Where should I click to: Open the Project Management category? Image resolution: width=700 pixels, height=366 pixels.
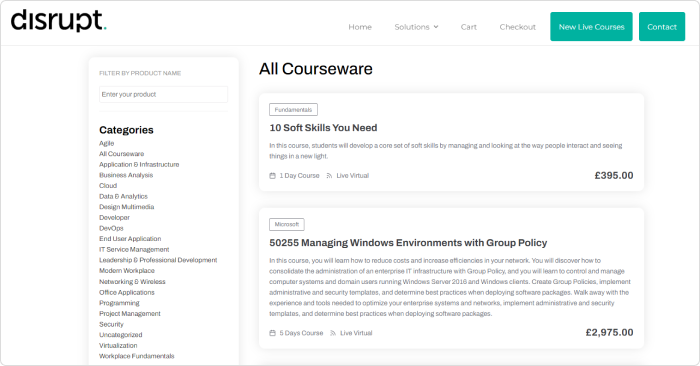129,314
